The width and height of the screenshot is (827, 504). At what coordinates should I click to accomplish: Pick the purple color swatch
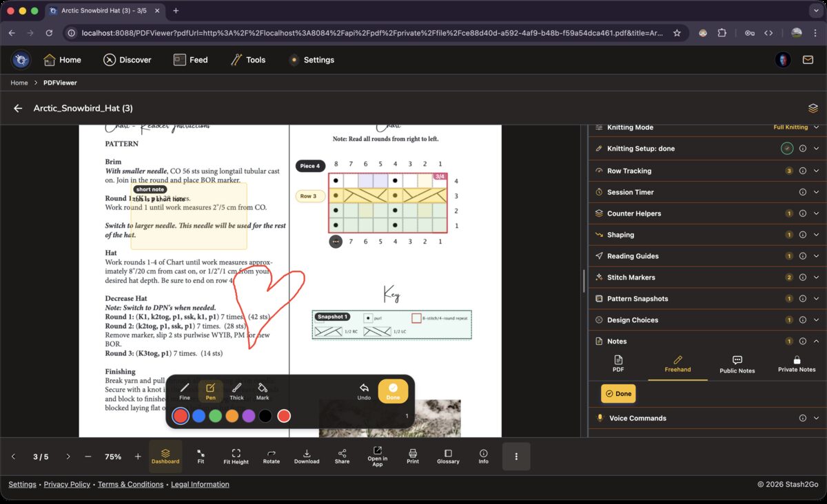249,416
